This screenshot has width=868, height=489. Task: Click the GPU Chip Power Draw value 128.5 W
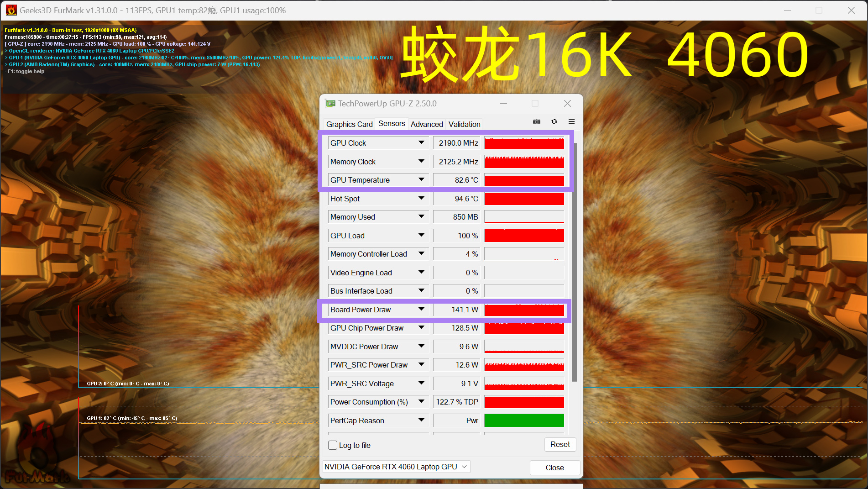click(456, 328)
